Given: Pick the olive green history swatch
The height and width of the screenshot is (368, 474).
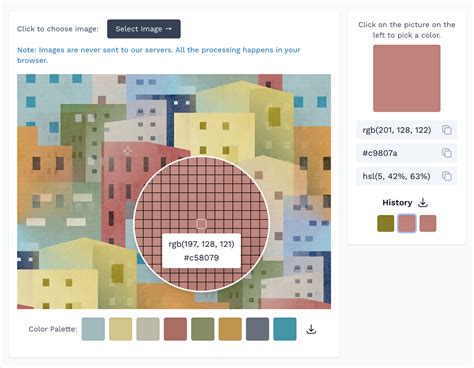Looking at the screenshot, I should (x=386, y=223).
